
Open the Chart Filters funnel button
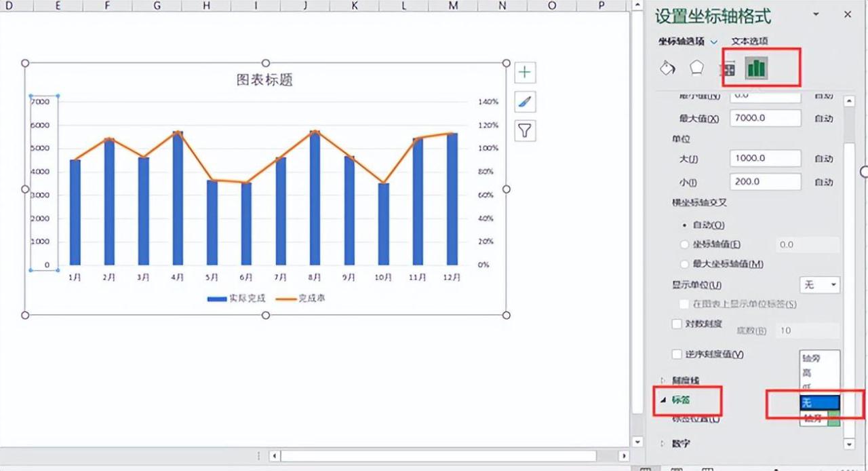click(x=525, y=130)
